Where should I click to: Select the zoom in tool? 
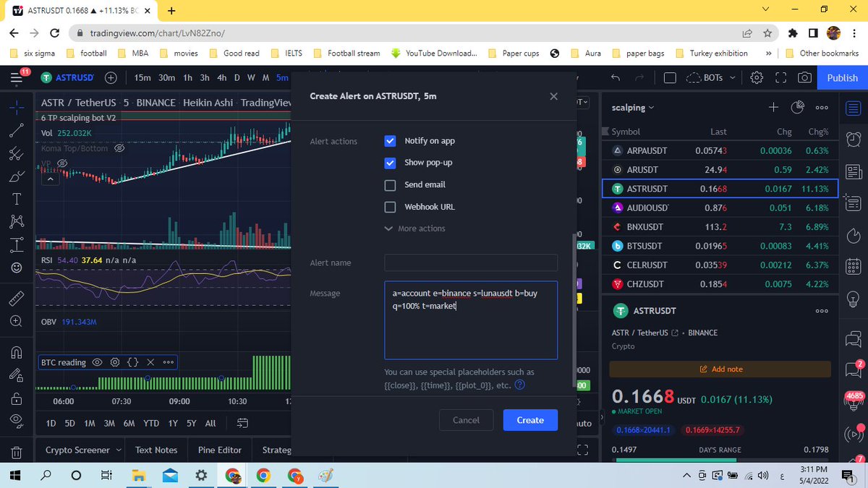[x=16, y=321]
